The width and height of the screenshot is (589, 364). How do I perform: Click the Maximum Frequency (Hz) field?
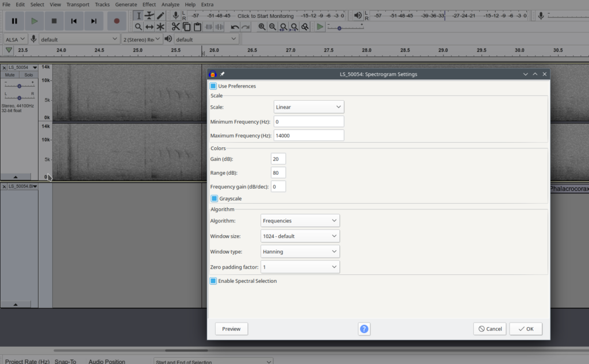309,136
